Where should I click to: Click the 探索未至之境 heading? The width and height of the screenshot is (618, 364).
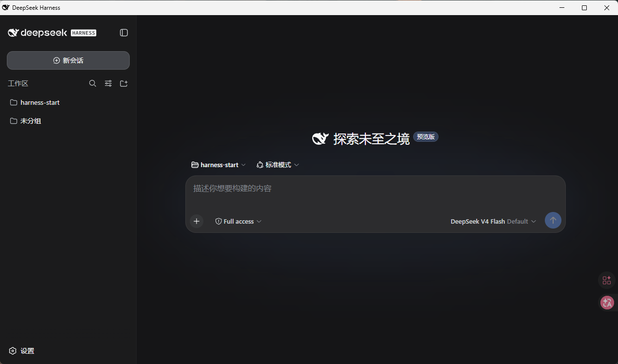(x=372, y=139)
